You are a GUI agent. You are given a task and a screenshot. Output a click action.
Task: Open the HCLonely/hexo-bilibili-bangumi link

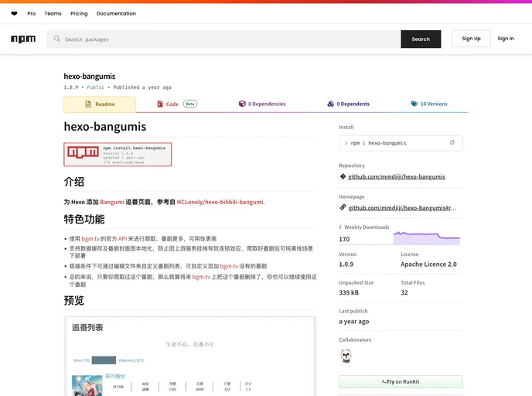point(220,202)
